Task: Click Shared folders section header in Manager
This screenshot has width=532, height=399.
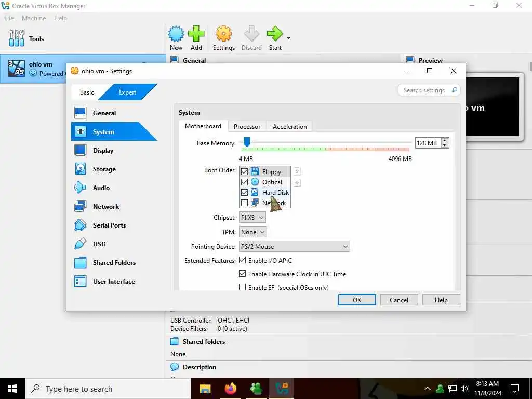Action: (x=204, y=342)
